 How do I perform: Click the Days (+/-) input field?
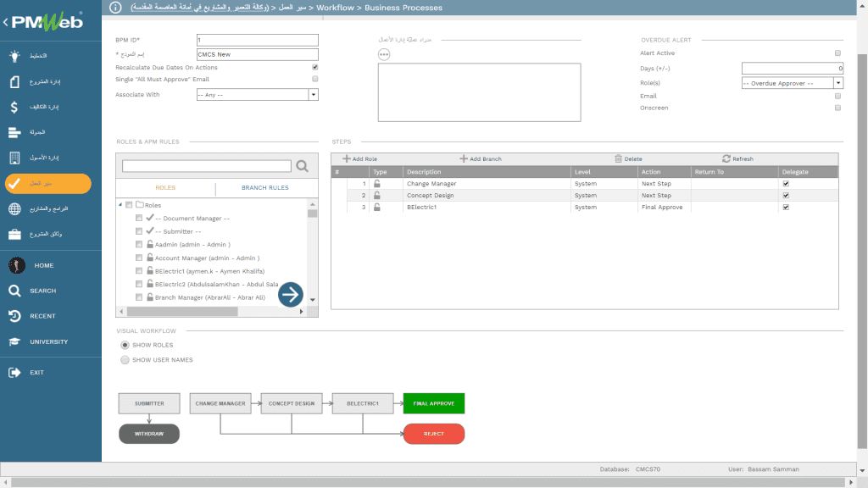pos(793,68)
